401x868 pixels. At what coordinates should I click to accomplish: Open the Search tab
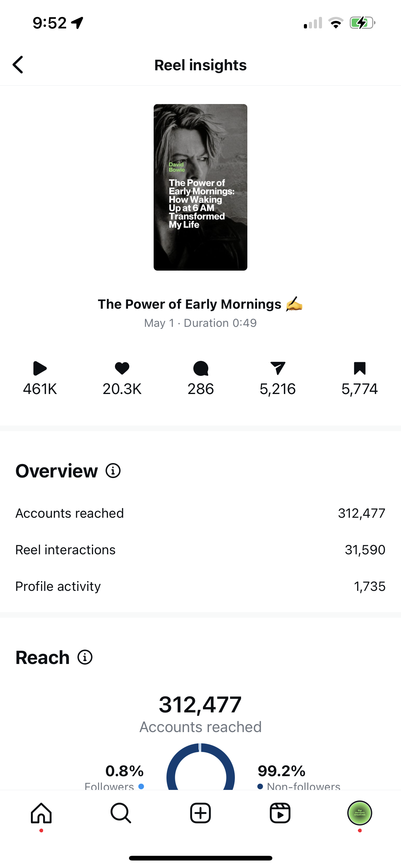coord(121,813)
